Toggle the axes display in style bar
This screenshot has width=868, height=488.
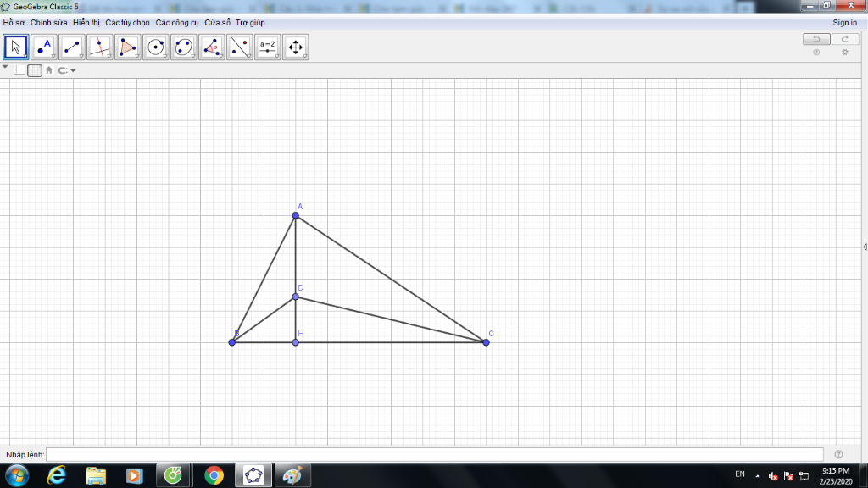(x=20, y=70)
